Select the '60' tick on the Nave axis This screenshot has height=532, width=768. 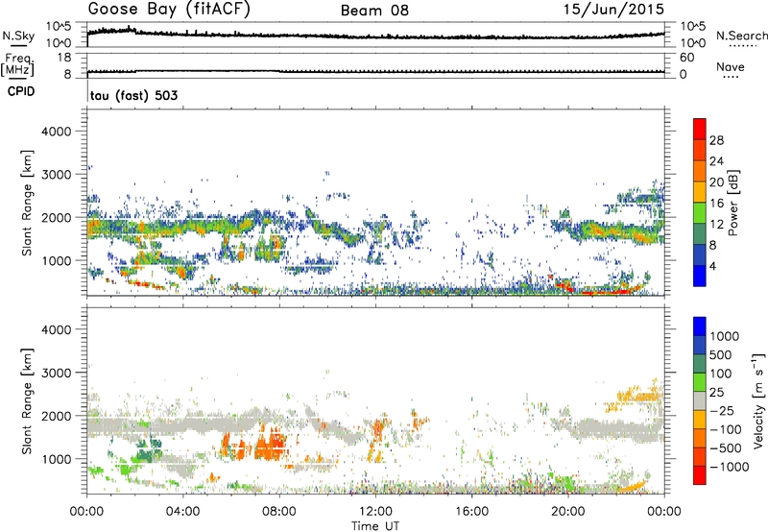686,58
